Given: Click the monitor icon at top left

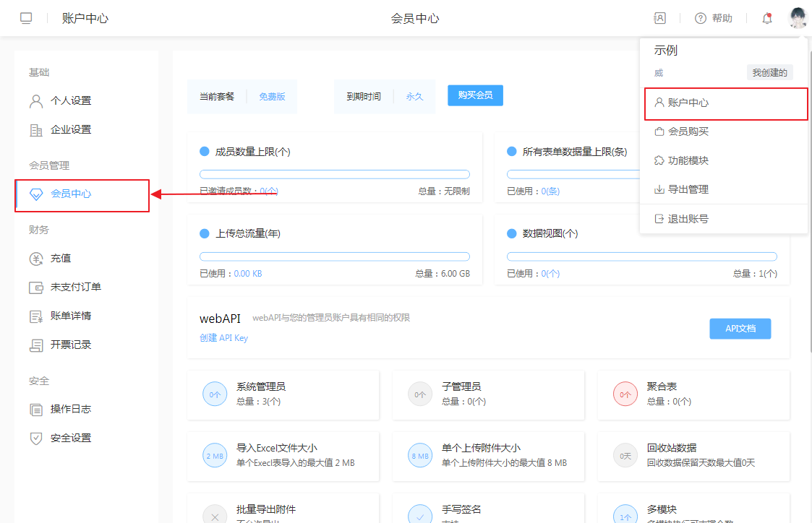Looking at the screenshot, I should [26, 18].
